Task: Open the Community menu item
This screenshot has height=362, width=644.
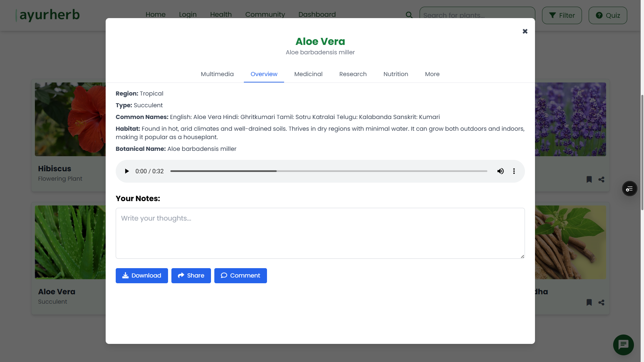Action: point(265,14)
